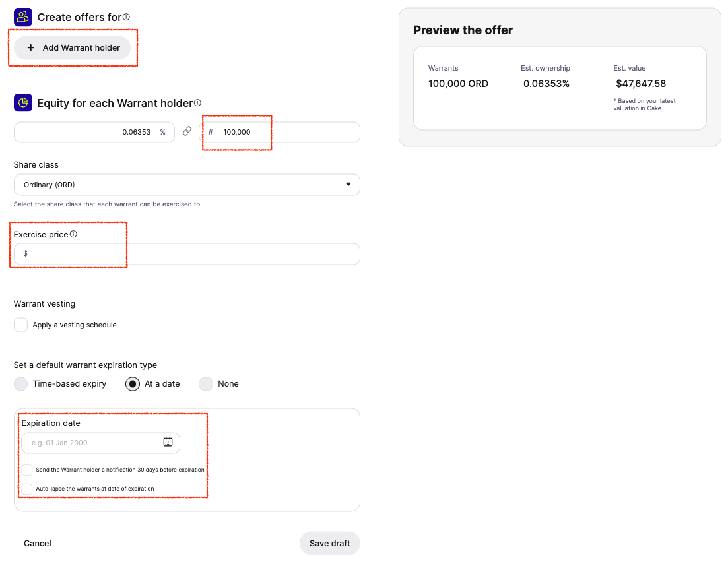Open the Share class dropdown
The width and height of the screenshot is (728, 564).
coord(187,185)
